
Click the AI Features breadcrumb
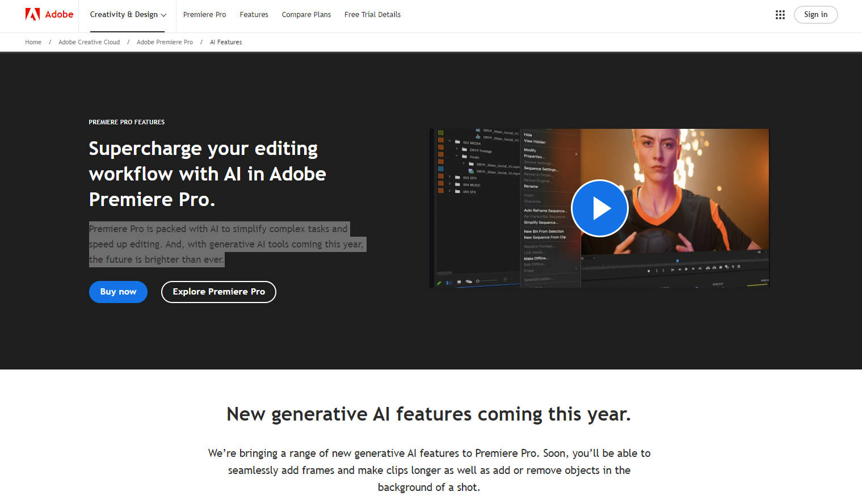226,42
